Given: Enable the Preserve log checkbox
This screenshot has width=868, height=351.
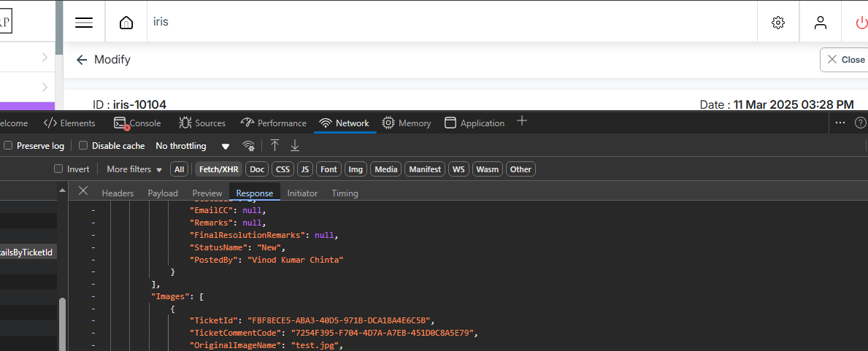Looking at the screenshot, I should 9,146.
